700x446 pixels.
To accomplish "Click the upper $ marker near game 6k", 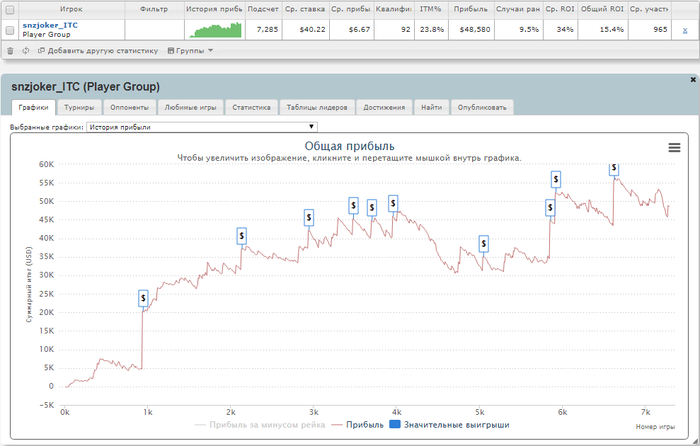I will point(555,179).
